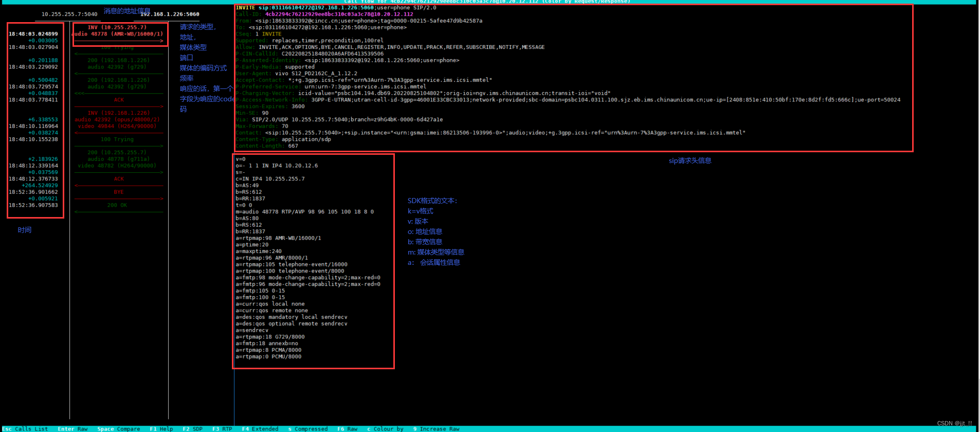Click timestamp 18:48:12.376733
This screenshot has width=980, height=432.
tap(33, 179)
